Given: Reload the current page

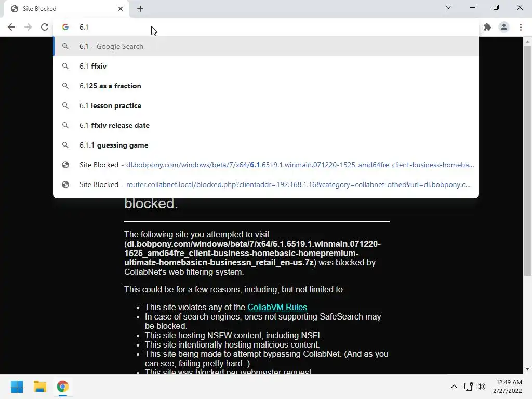Looking at the screenshot, I should pos(45,27).
